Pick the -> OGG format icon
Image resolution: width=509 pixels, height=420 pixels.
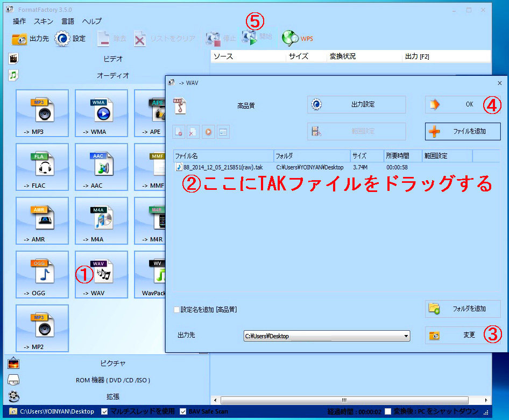click(x=43, y=274)
